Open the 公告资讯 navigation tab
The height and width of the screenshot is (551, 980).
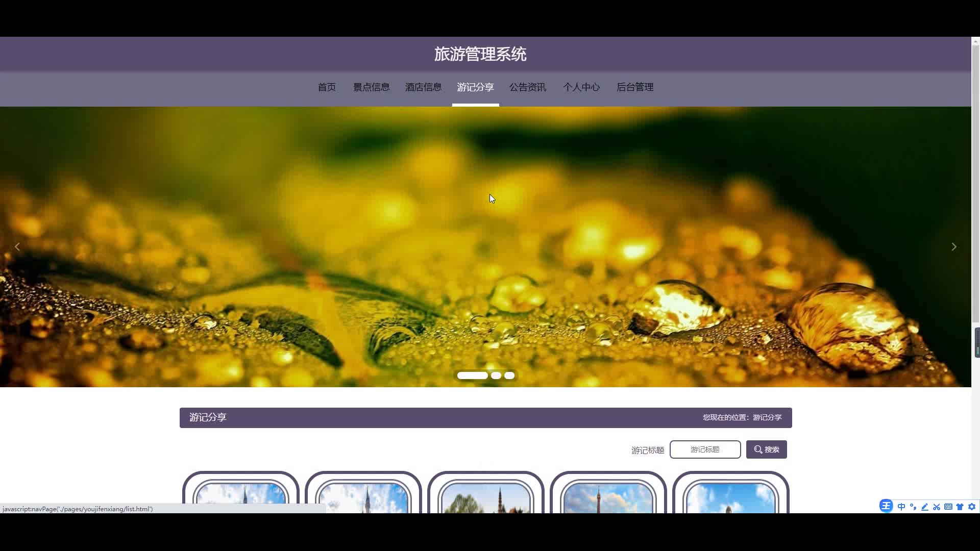click(528, 87)
